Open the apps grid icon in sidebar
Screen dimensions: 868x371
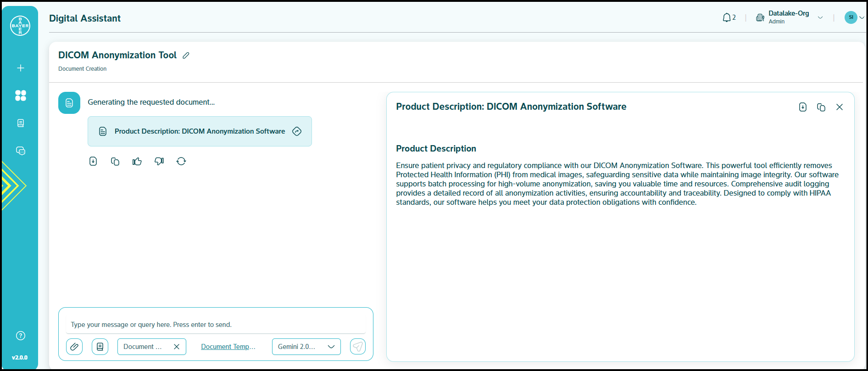[21, 96]
